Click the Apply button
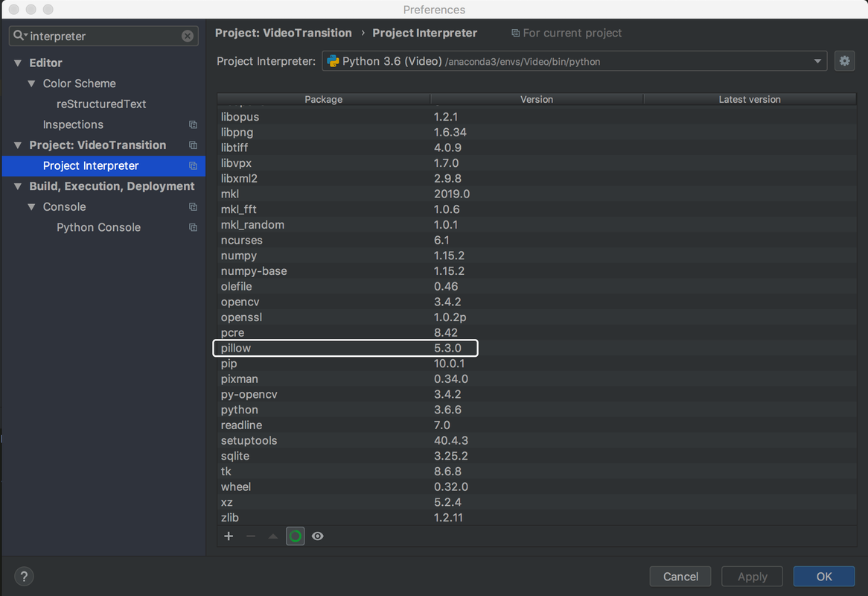This screenshot has height=596, width=868. (753, 576)
